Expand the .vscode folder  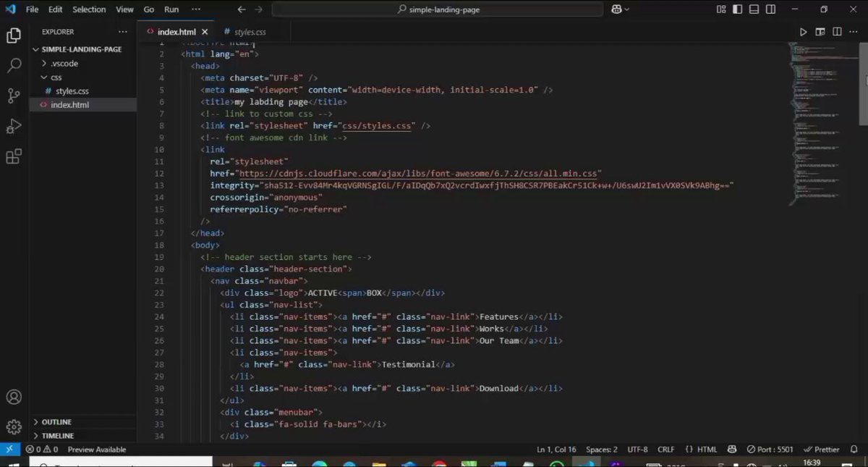click(44, 63)
